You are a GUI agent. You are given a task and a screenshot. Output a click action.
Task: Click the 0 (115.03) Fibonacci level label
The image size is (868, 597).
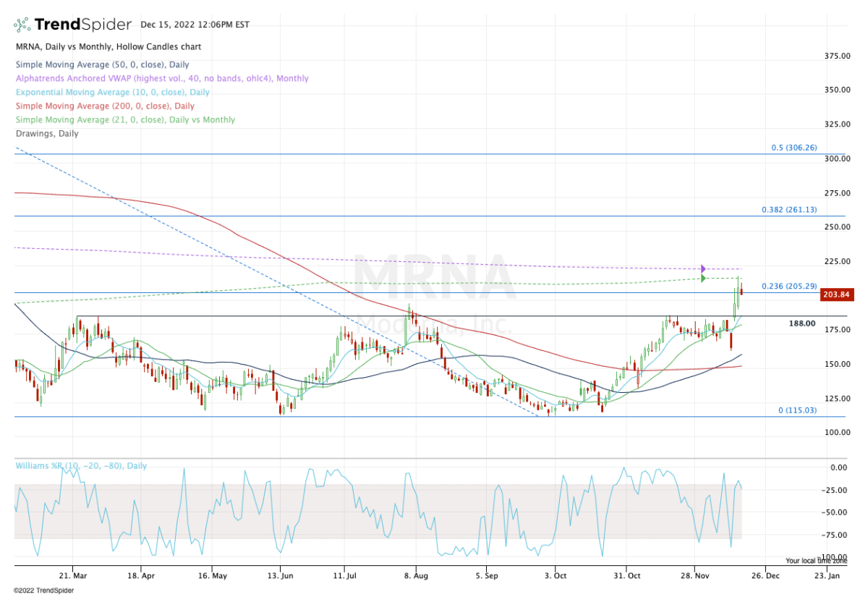[x=796, y=410]
